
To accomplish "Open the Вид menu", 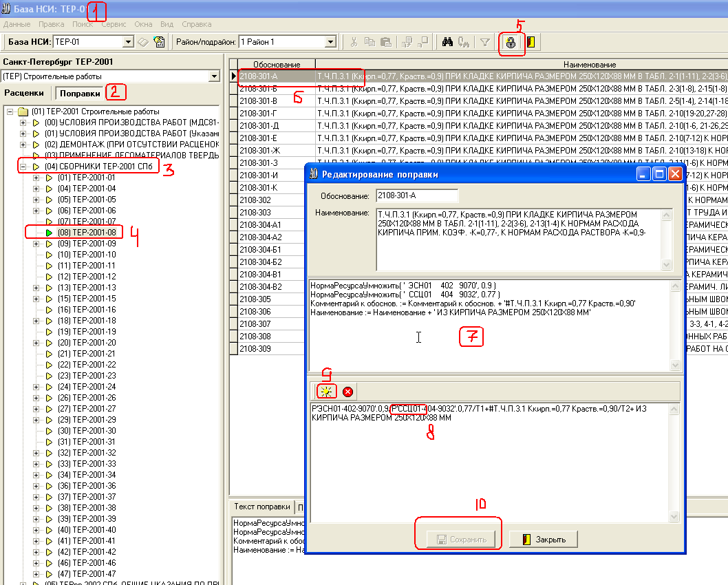I will click(x=167, y=24).
